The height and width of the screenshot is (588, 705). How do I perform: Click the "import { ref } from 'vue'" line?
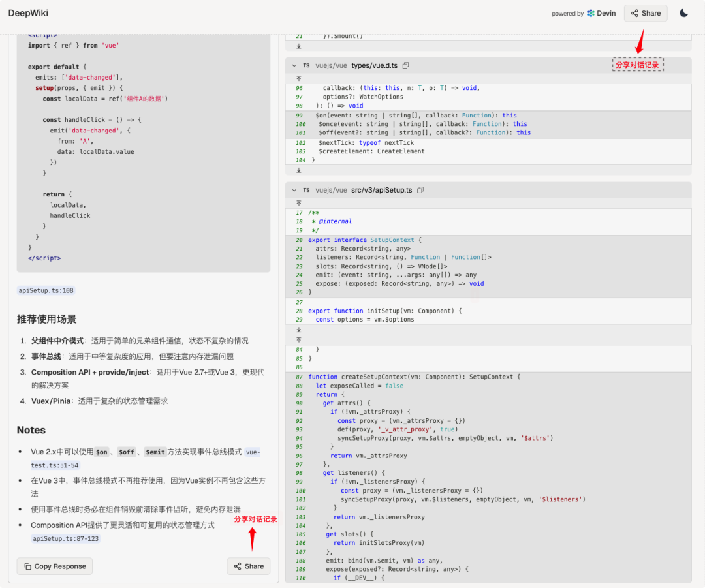point(73,46)
